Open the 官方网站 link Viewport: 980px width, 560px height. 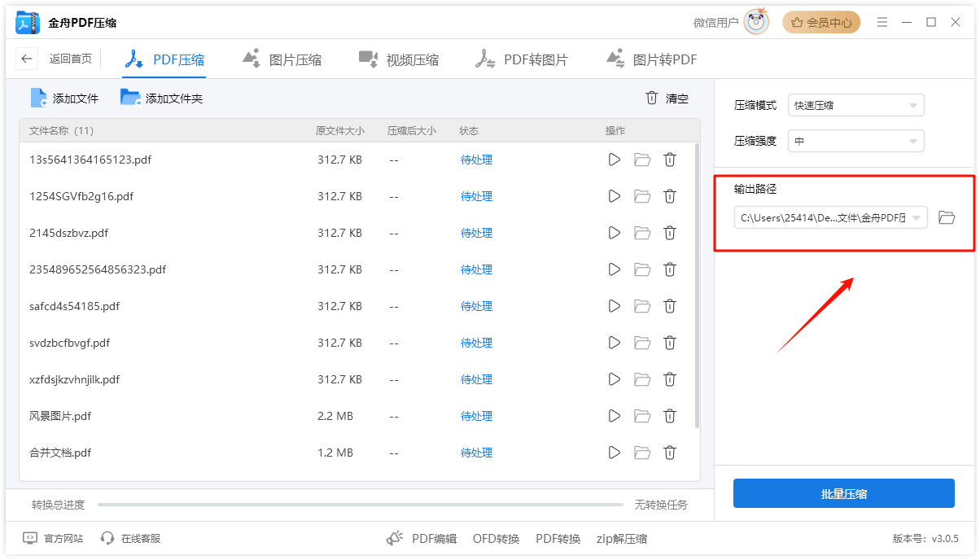[53, 538]
